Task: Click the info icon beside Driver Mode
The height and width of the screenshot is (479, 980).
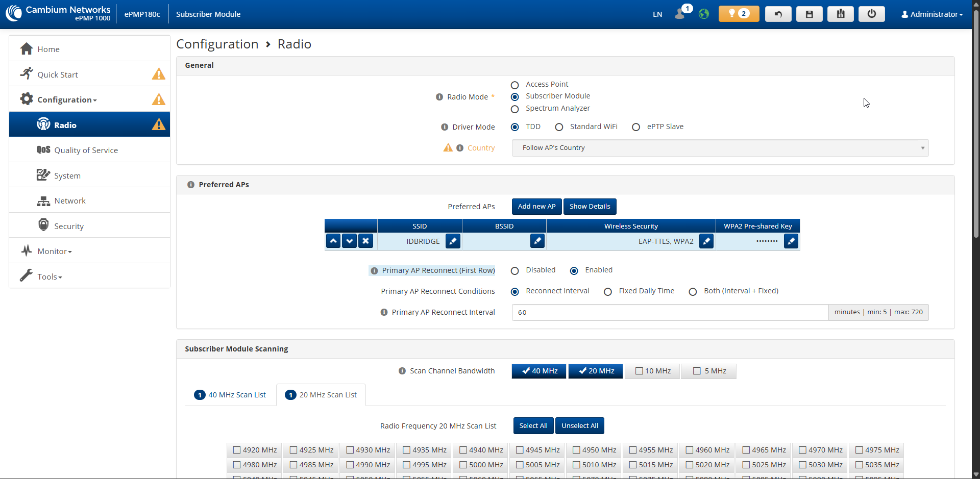Action: point(445,127)
